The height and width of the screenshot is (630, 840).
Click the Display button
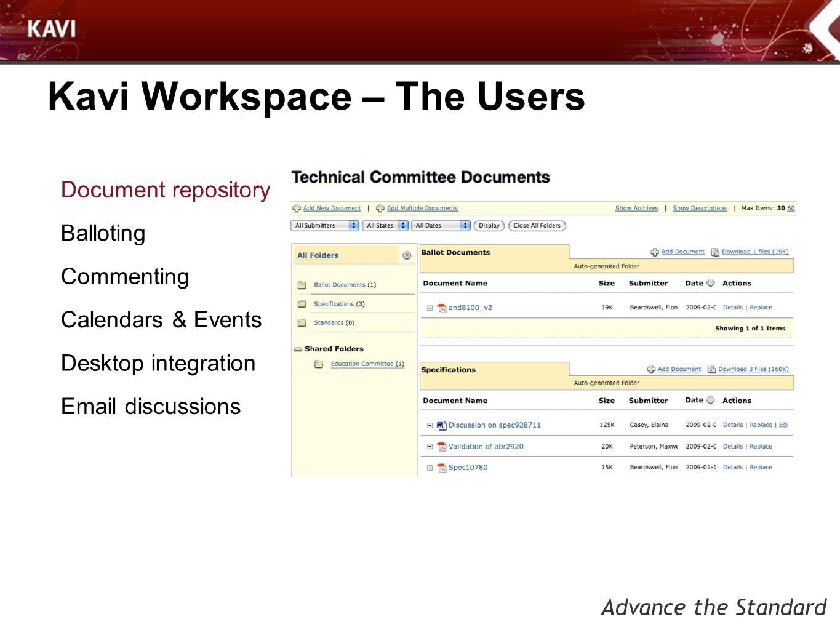click(x=489, y=226)
